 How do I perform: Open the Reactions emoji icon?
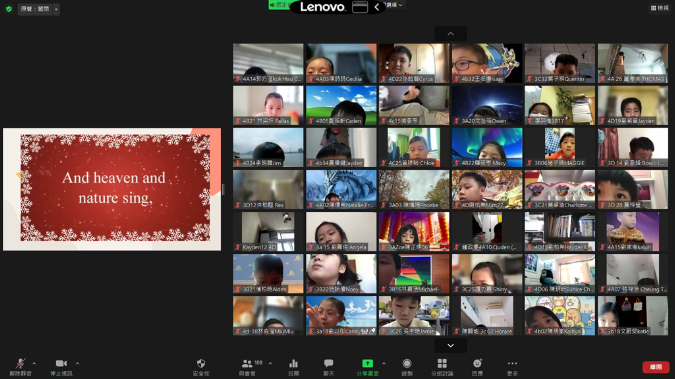coord(477,367)
